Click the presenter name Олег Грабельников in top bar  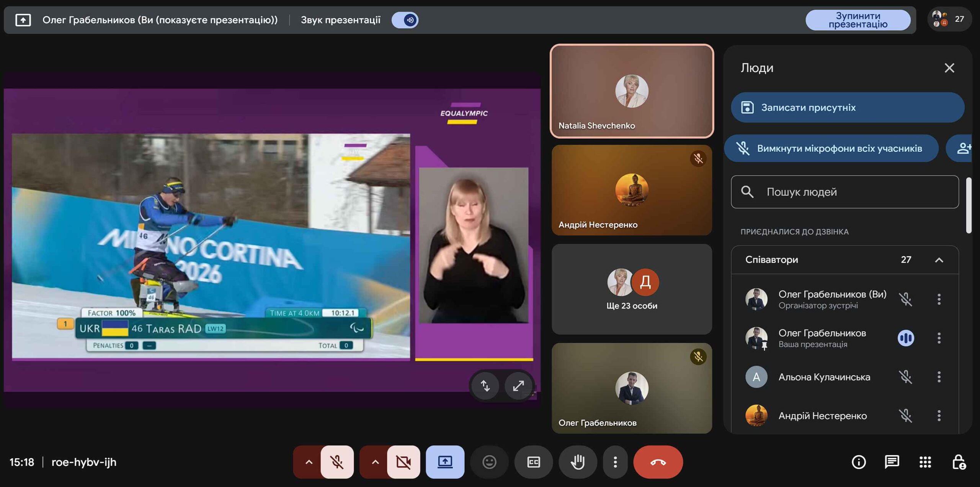[160, 20]
